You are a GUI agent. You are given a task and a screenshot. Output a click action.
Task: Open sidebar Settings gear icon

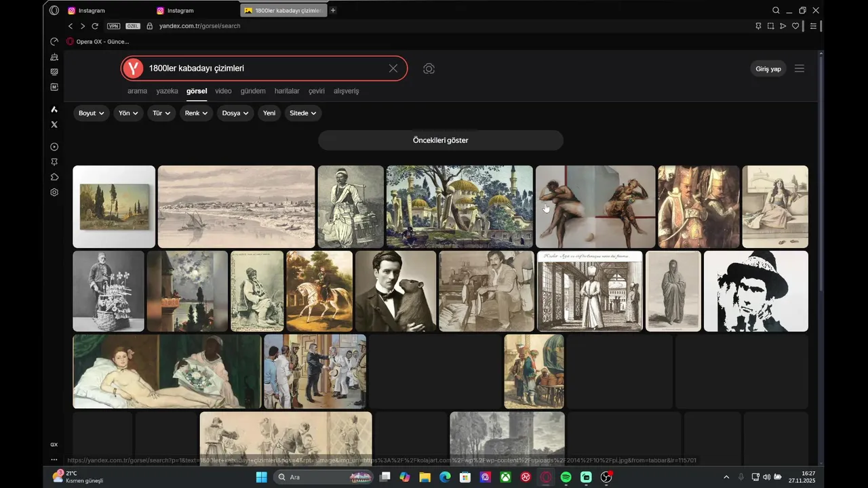point(54,192)
